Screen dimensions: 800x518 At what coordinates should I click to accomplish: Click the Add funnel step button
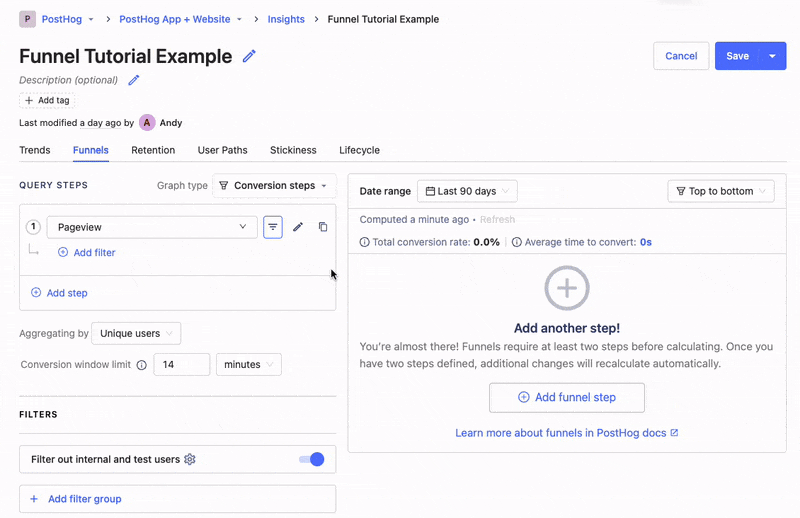[566, 397]
